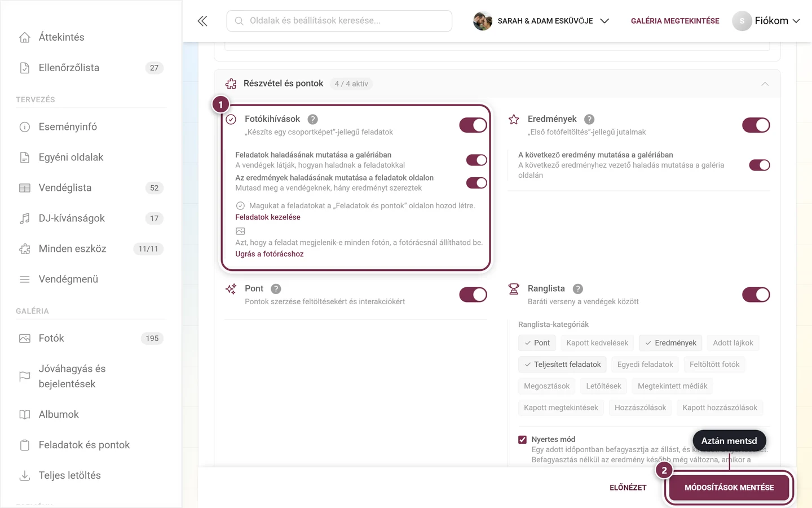Click the Előnézet button

[x=628, y=488]
